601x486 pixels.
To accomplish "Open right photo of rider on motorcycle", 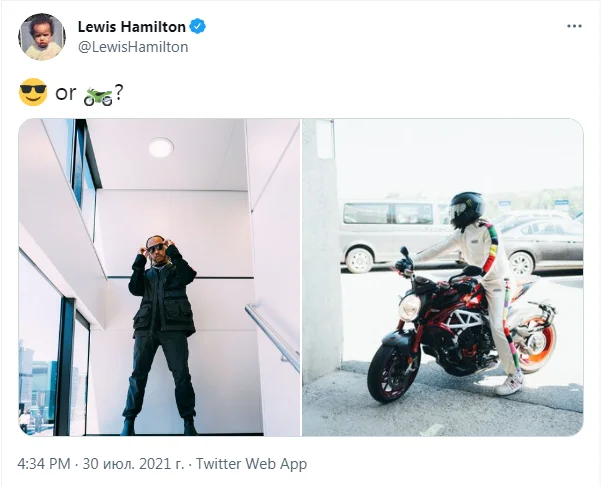I will coord(443,277).
